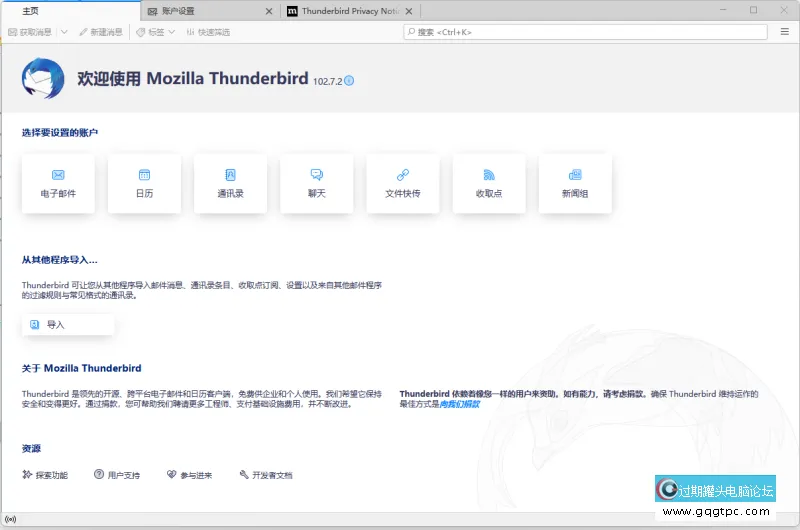Click 新建消息 new message button
This screenshot has height=530, width=800.
(101, 32)
